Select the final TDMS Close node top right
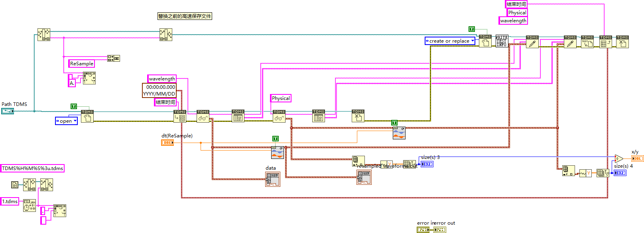The width and height of the screenshot is (644, 233). (622, 41)
